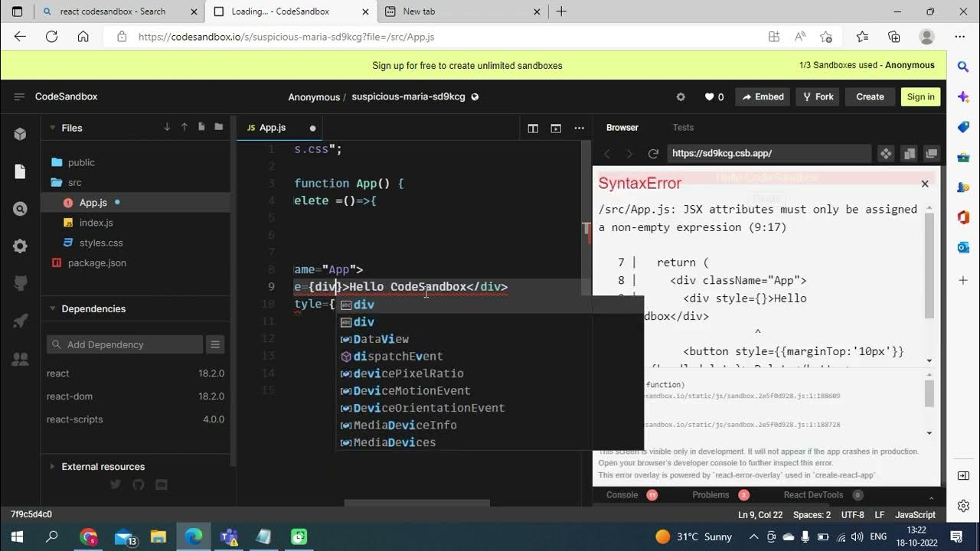
Task: Click the split editor layout icon
Action: (533, 128)
